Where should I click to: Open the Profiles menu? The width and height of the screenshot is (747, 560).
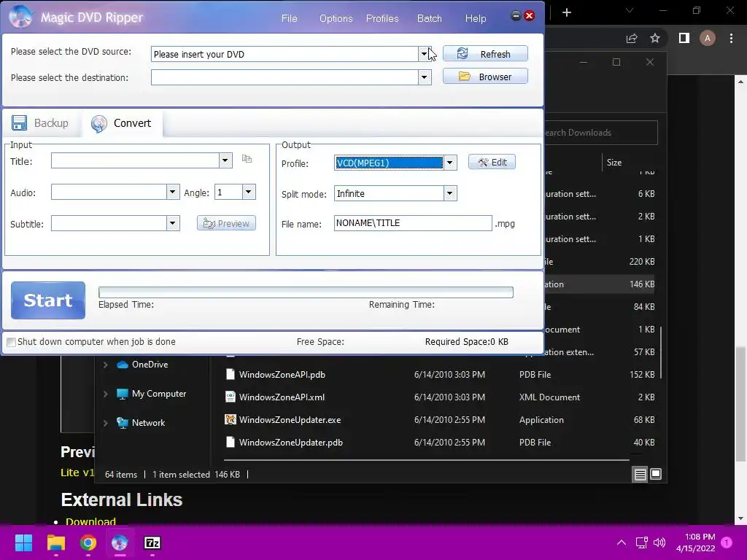(x=382, y=18)
